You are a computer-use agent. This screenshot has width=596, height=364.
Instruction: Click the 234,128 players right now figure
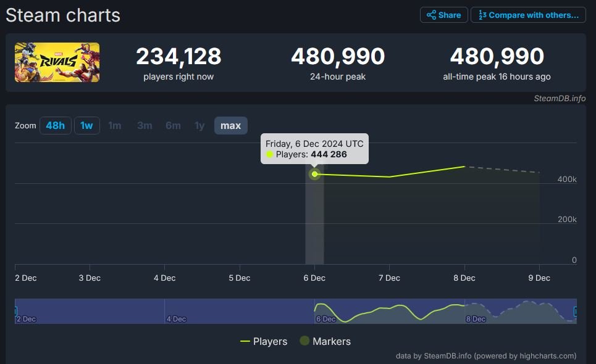click(x=178, y=56)
